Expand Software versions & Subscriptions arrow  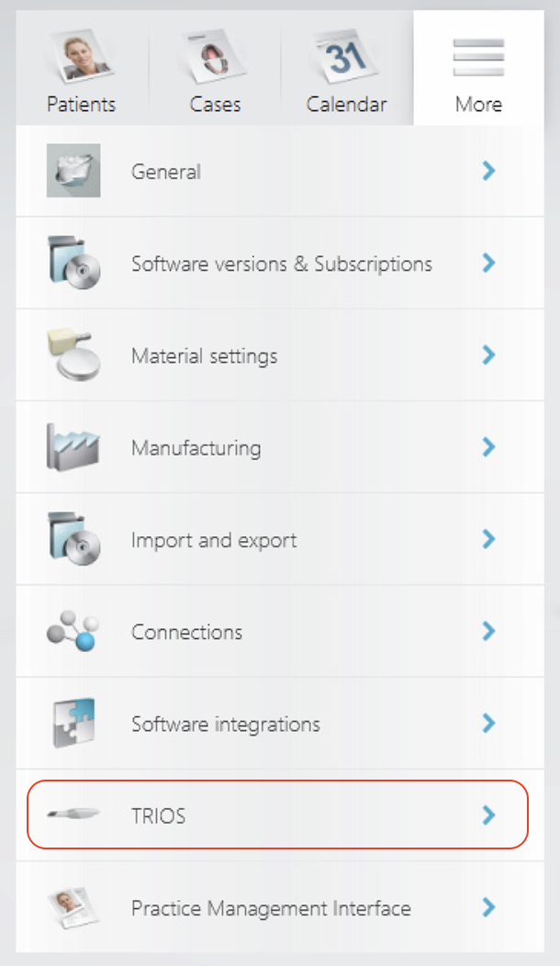[489, 264]
